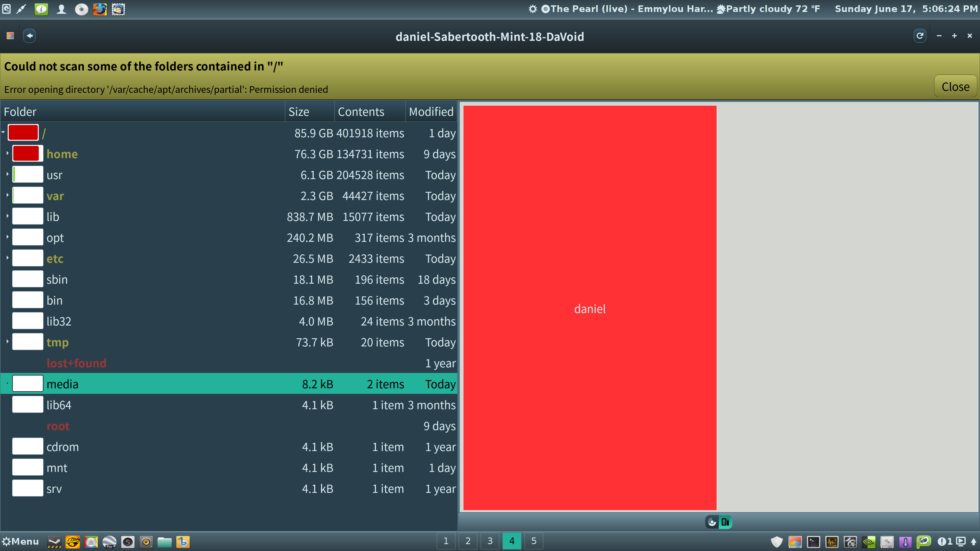Expand the etc folder

click(x=7, y=258)
